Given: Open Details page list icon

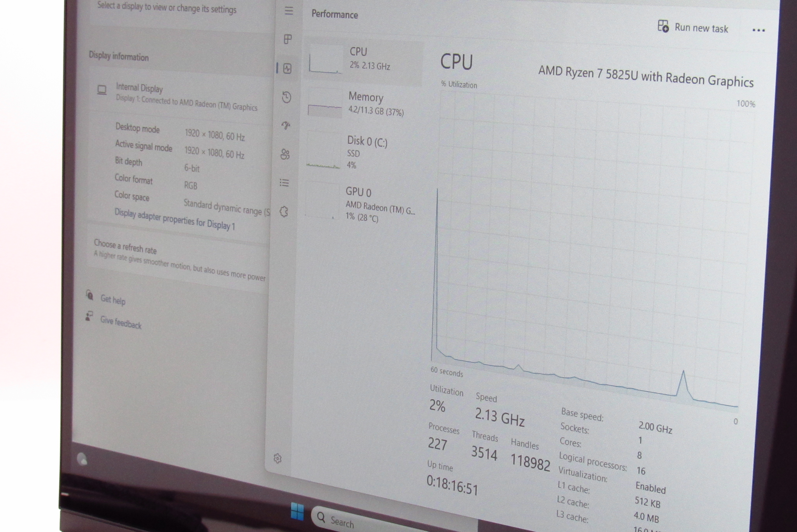Looking at the screenshot, I should (284, 183).
